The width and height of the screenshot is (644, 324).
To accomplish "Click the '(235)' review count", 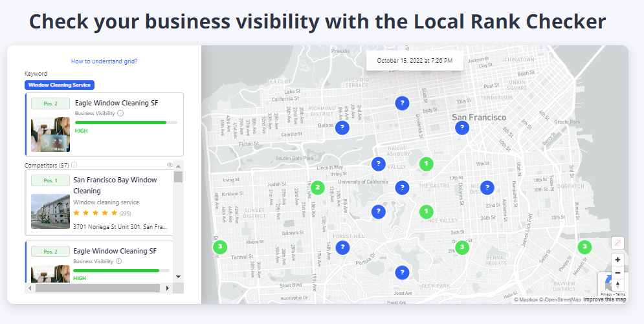I will [126, 213].
